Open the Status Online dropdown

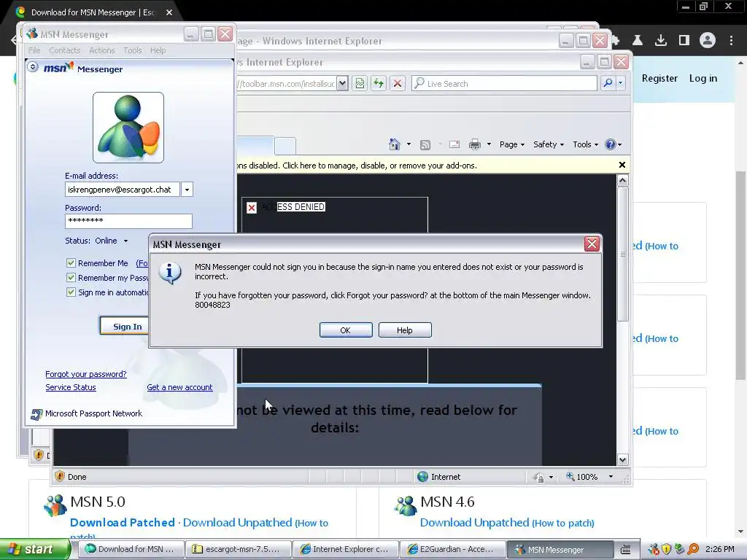(125, 241)
